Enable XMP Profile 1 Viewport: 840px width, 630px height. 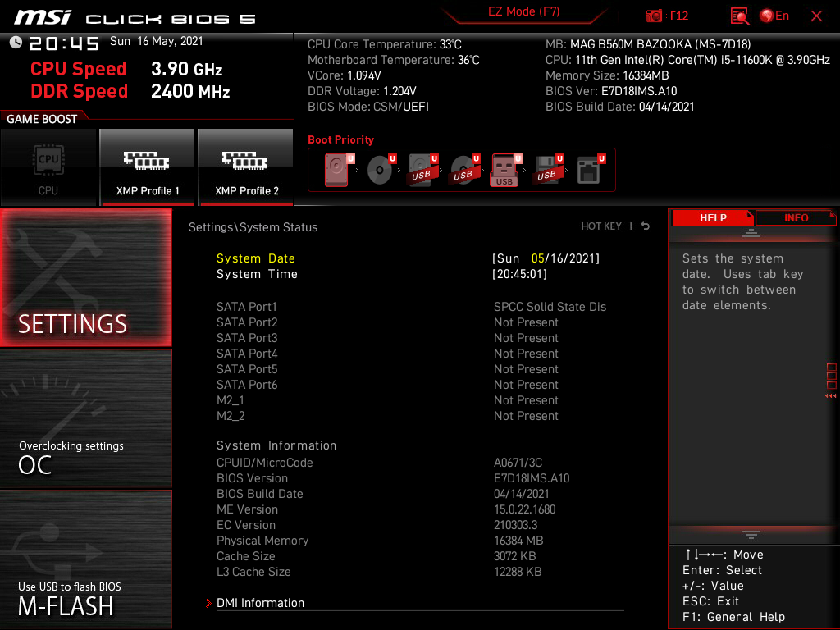148,167
